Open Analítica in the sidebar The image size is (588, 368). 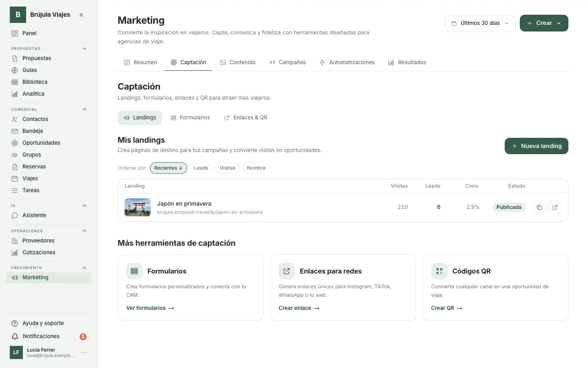49,94
